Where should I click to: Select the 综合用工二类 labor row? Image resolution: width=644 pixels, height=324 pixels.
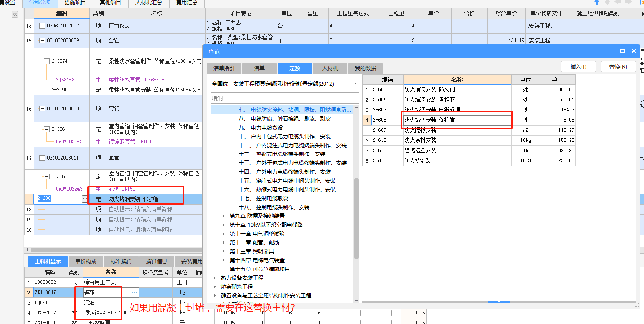pyautogui.click(x=111, y=282)
